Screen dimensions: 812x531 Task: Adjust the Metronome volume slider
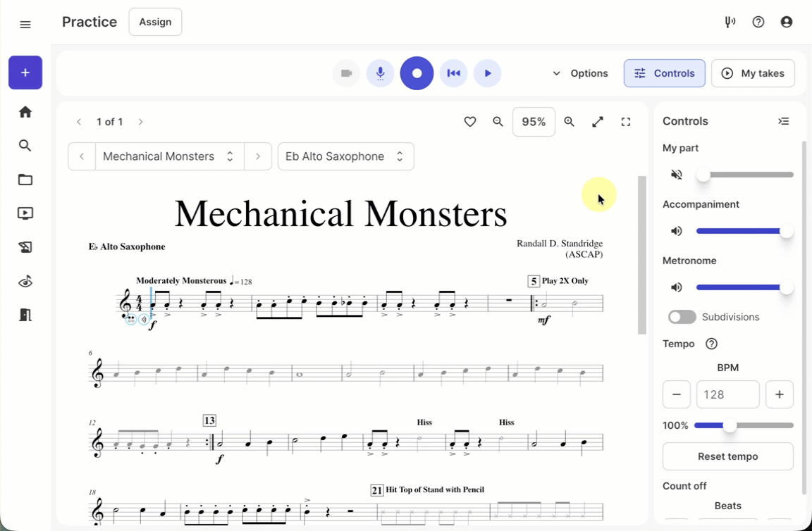tap(744, 287)
